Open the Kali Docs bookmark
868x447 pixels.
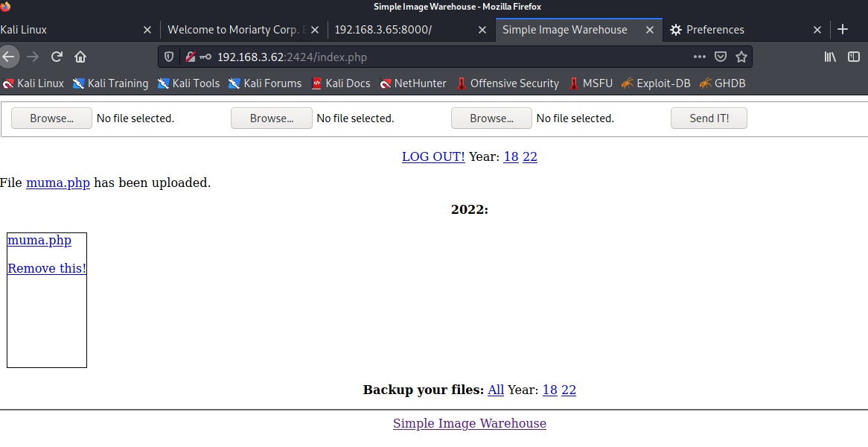[x=341, y=83]
